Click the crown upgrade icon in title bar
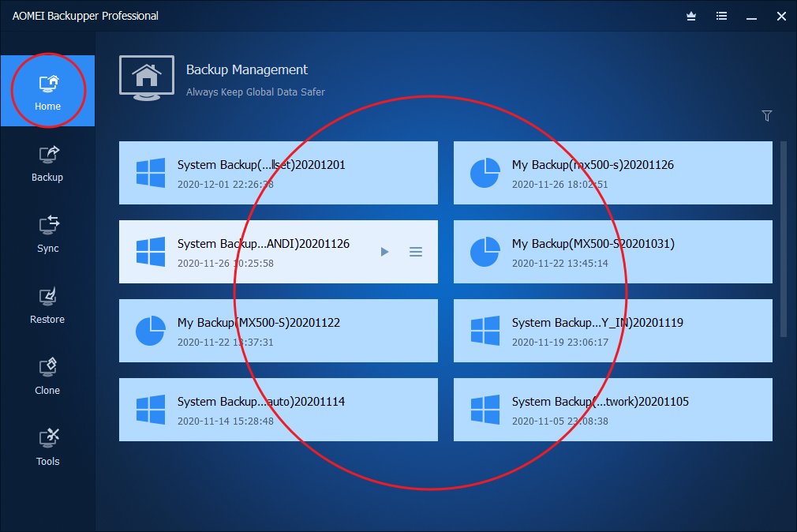Image resolution: width=797 pixels, height=532 pixels. pyautogui.click(x=691, y=17)
